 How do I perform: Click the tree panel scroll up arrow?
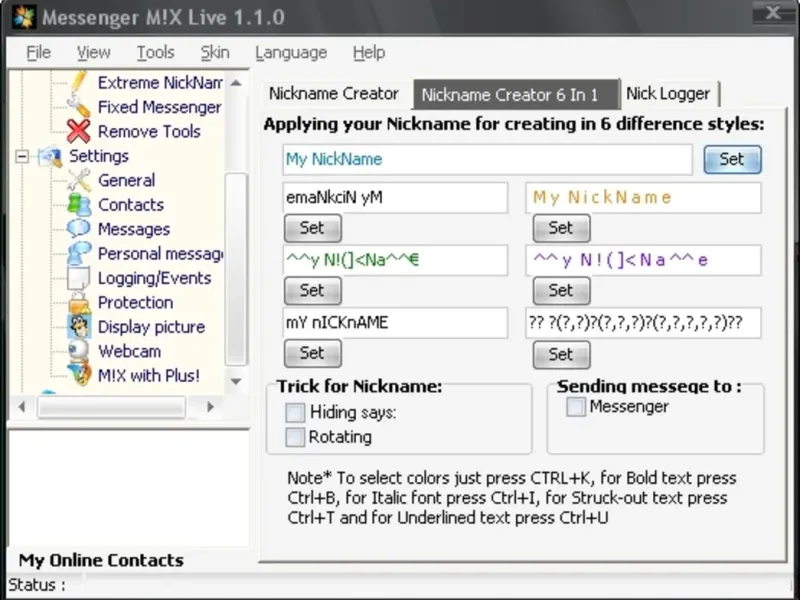(236, 83)
